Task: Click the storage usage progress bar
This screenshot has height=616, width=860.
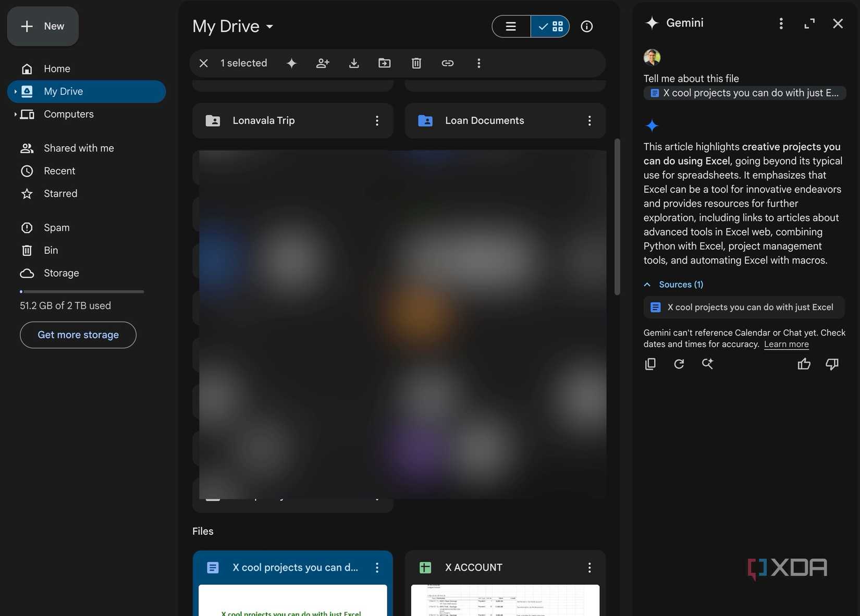Action: (x=82, y=292)
